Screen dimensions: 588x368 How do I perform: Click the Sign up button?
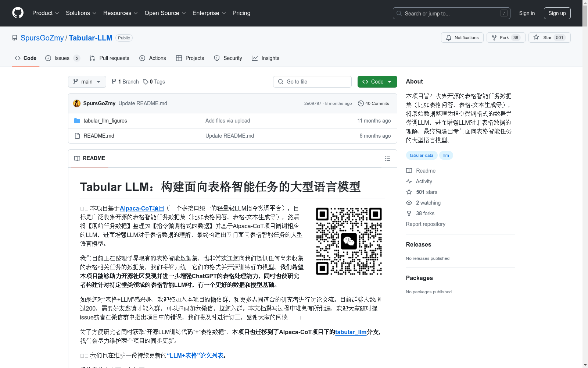557,13
